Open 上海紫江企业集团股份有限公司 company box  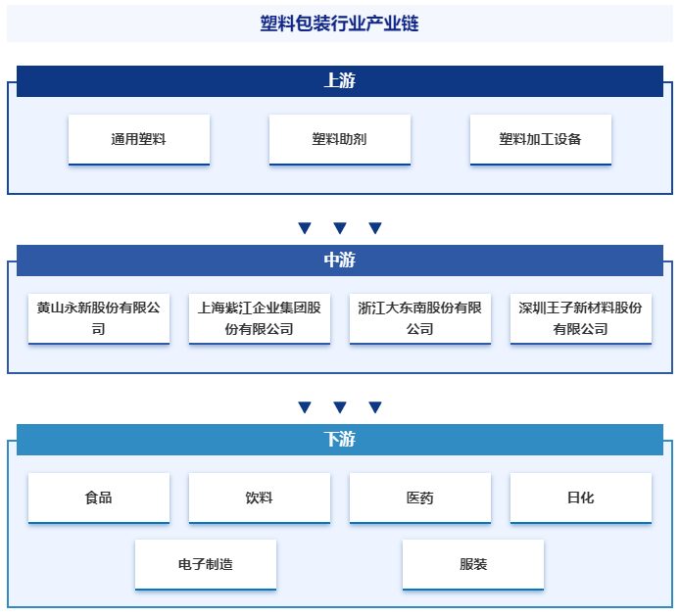(x=260, y=318)
